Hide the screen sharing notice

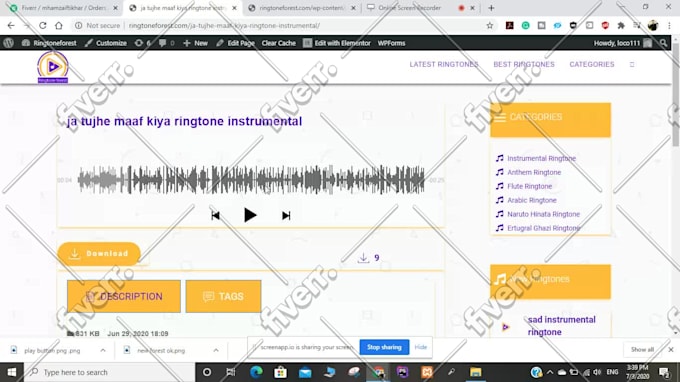[x=421, y=347]
